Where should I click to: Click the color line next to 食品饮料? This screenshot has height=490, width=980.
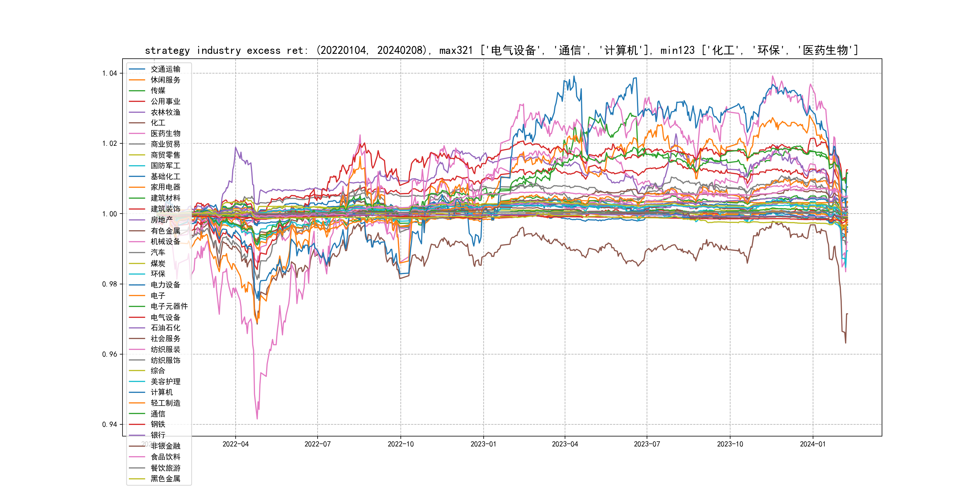click(x=137, y=457)
